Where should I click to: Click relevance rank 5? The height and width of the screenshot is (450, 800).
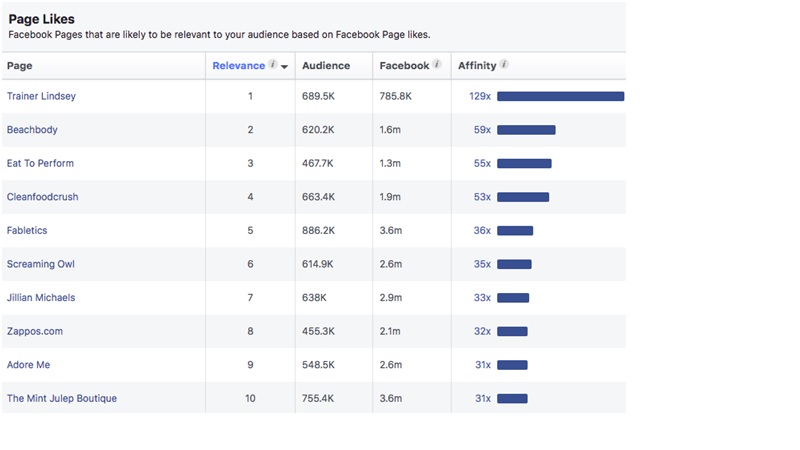tap(251, 231)
